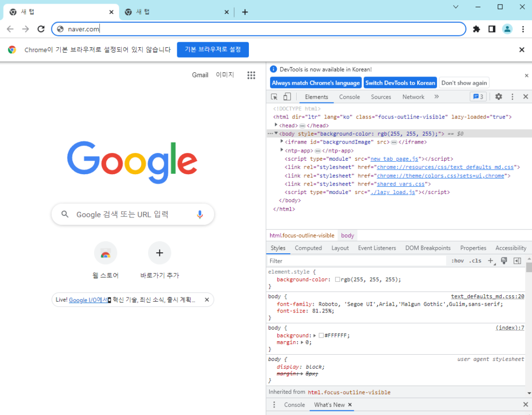This screenshot has height=415, width=532.
Task: Open the user profile avatar
Action: coord(507,29)
